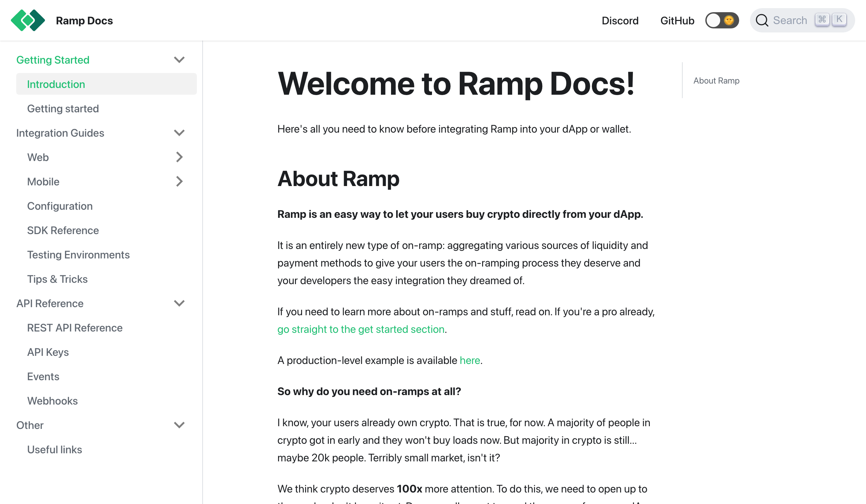Toggle the dark mode switch
Screen dimensions: 866x504
[722, 20]
